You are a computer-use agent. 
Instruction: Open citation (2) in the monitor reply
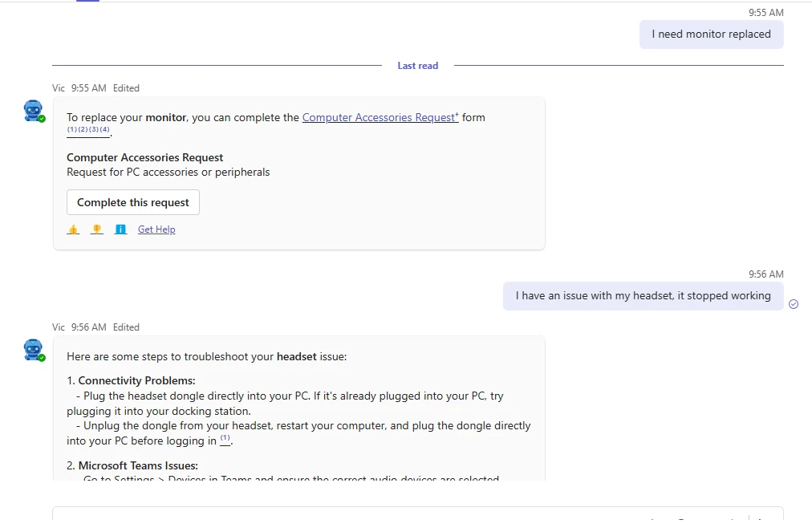pyautogui.click(x=83, y=129)
